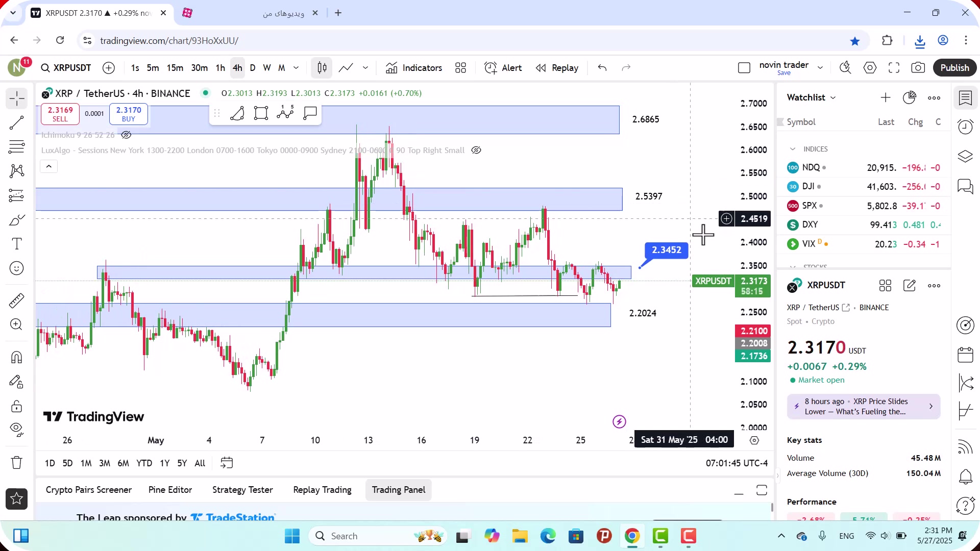Viewport: 980px width, 551px height.
Task: Open the timeframe dropdown arrow
Action: click(296, 68)
